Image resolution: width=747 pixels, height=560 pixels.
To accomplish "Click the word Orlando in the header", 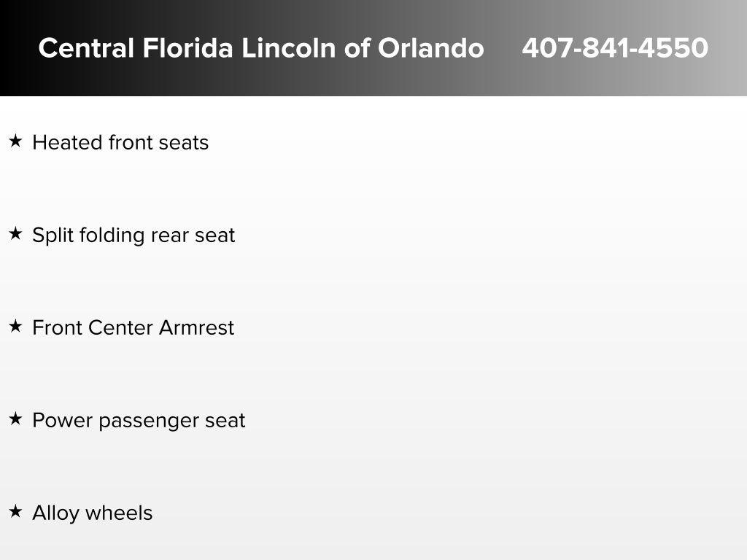I will pos(430,48).
